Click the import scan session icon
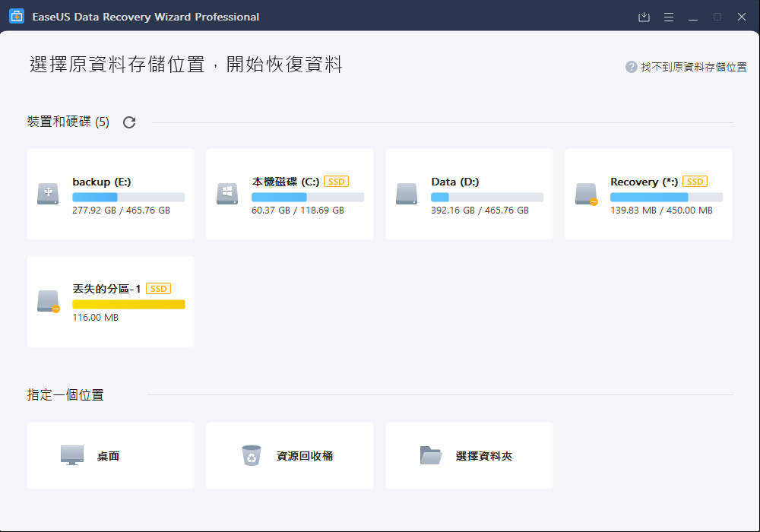 [644, 17]
